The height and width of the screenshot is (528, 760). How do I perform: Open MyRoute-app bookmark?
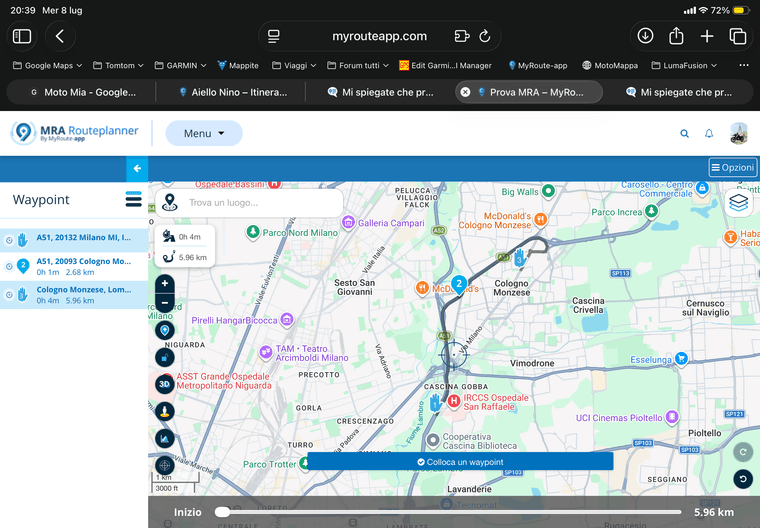538,65
